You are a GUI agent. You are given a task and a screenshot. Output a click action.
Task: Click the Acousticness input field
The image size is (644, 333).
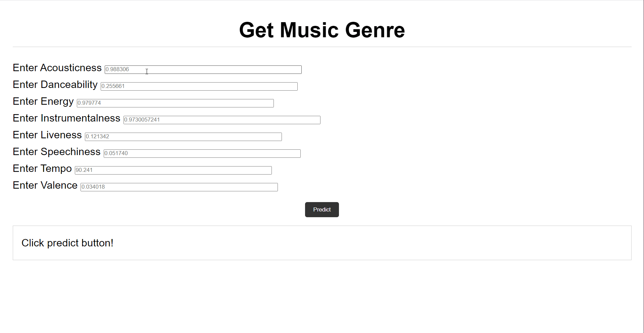click(x=203, y=69)
